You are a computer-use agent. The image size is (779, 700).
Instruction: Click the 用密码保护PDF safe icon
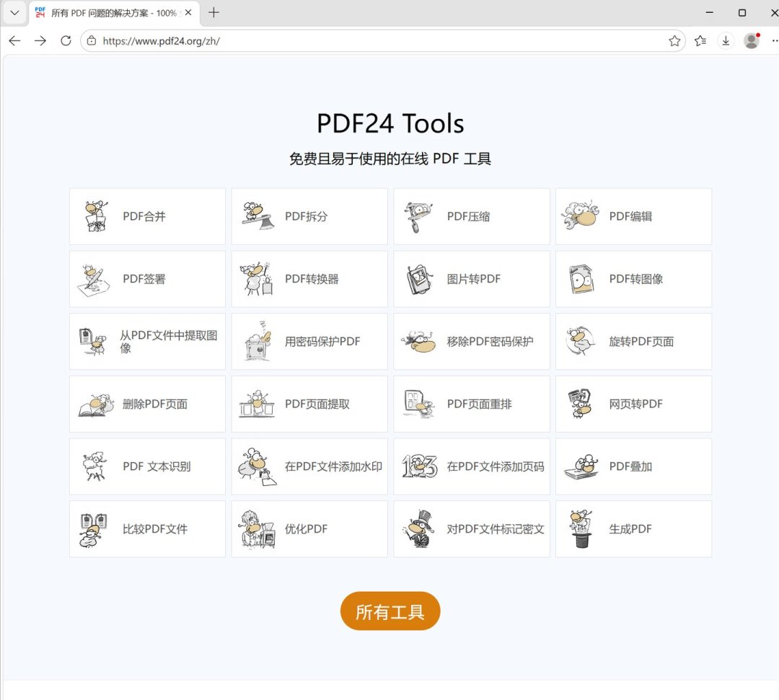pos(258,341)
